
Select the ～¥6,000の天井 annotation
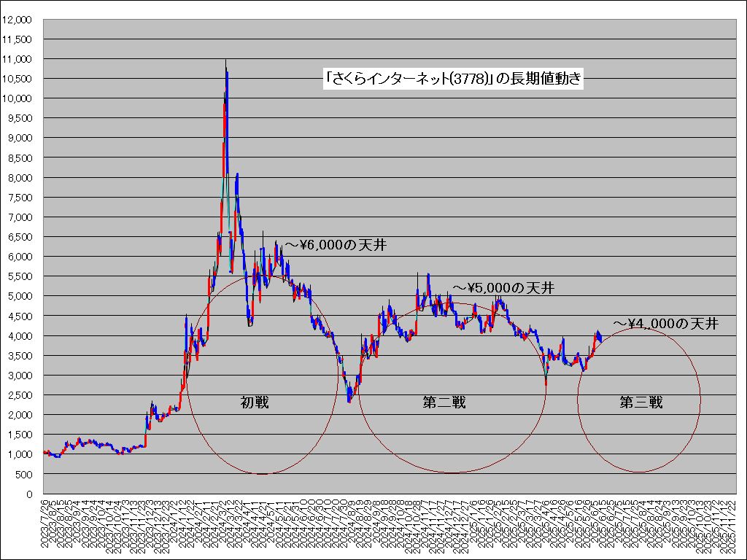336,245
